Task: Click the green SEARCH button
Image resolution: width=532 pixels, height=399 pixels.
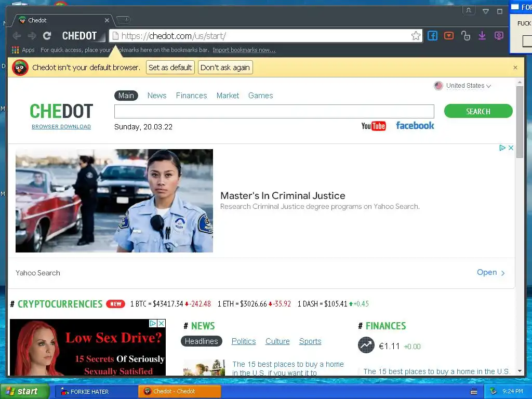Action: coord(478,111)
